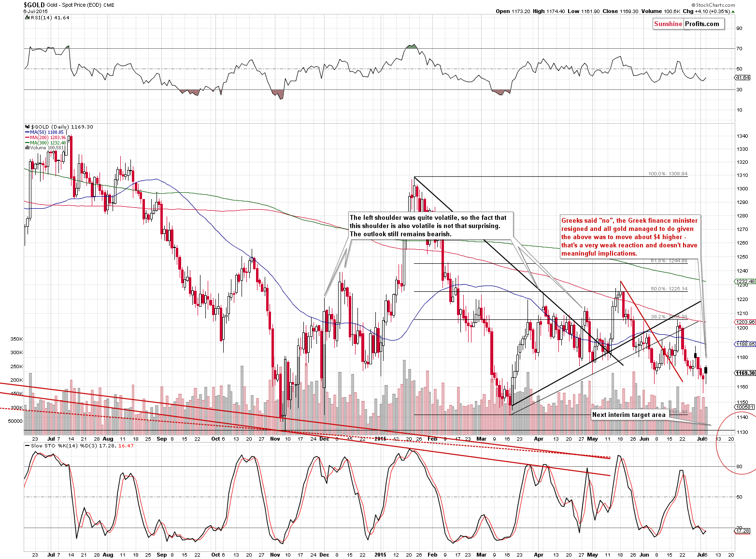Click the 1169.30 last price tag on right axis
Screen dimensions: 756x559
(x=745, y=373)
